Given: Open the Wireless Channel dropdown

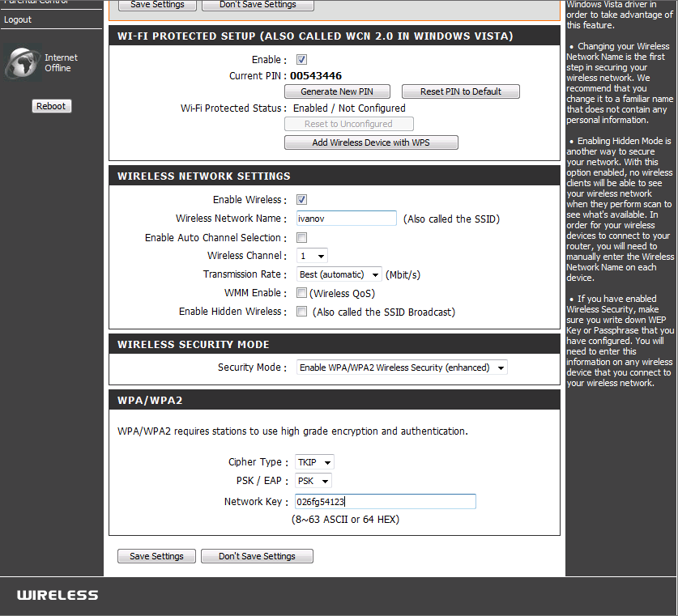Looking at the screenshot, I should pyautogui.click(x=312, y=256).
